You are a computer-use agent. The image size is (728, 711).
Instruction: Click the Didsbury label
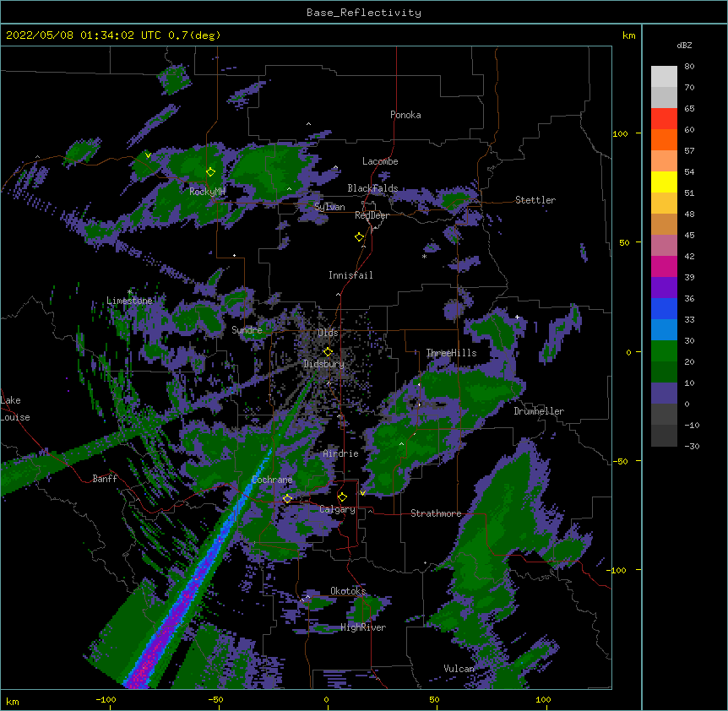(324, 364)
